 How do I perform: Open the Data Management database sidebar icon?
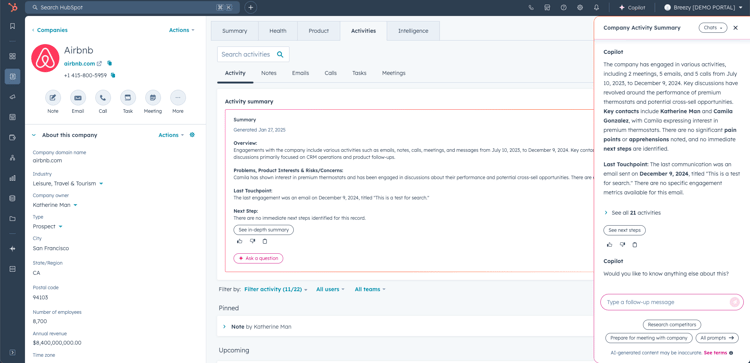pyautogui.click(x=12, y=198)
